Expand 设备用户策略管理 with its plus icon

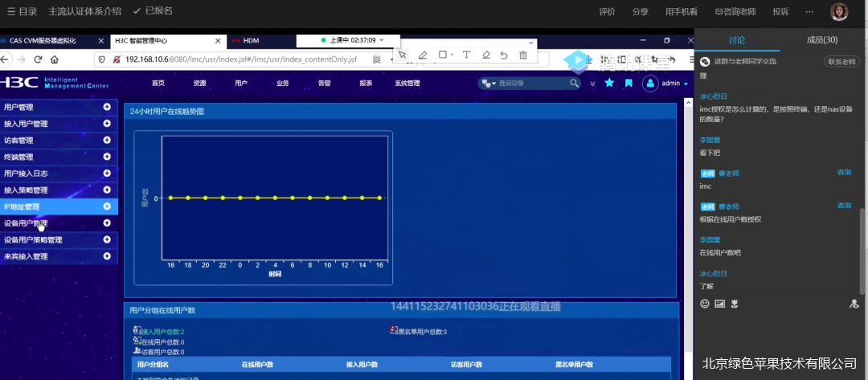click(x=107, y=239)
